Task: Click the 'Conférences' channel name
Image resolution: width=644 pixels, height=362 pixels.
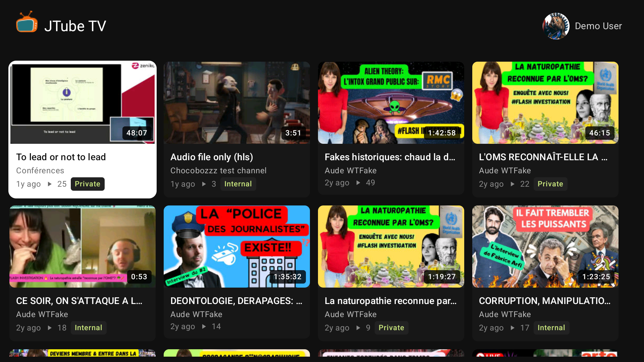Action: pyautogui.click(x=40, y=171)
